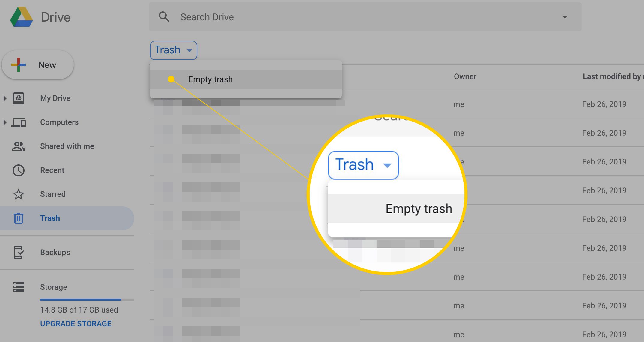The width and height of the screenshot is (644, 342).
Task: Click the Storage stack icon
Action: tap(19, 287)
